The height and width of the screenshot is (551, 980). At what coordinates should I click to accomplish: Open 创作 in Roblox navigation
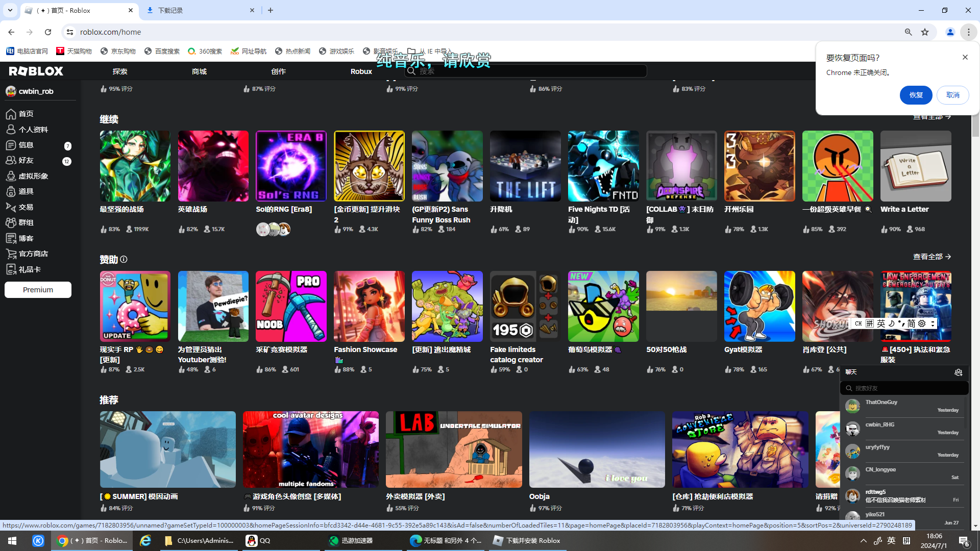coord(279,71)
